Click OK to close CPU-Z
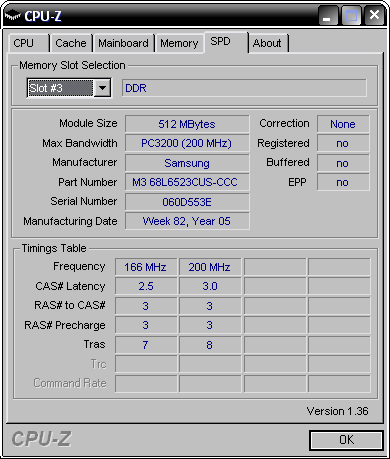The height and width of the screenshot is (459, 390). [x=346, y=440]
